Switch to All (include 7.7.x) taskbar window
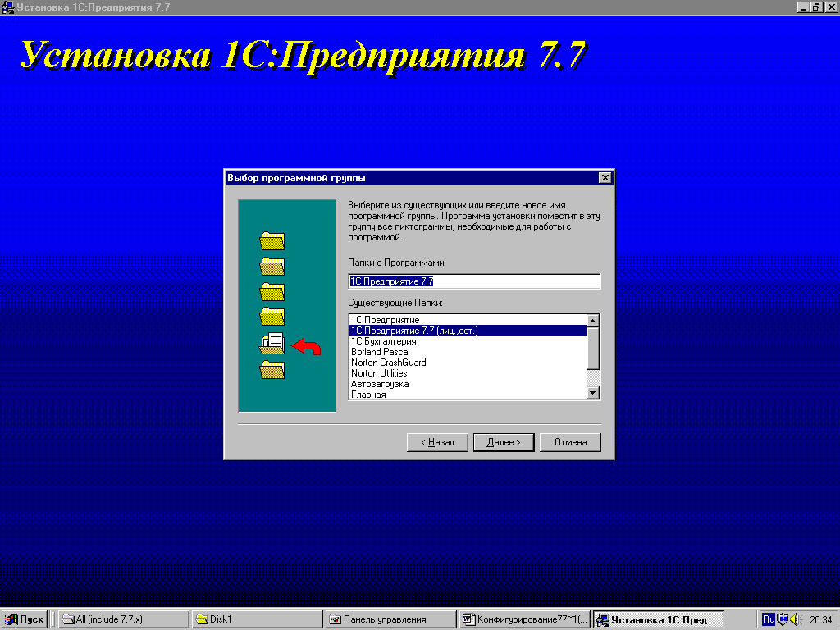Screen dimensions: 840x630 point(123,619)
